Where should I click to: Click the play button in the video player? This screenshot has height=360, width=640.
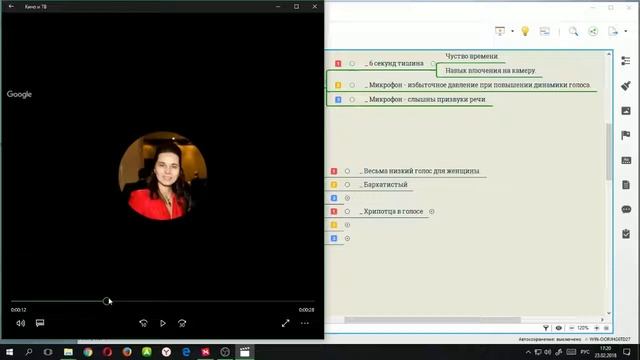point(162,323)
